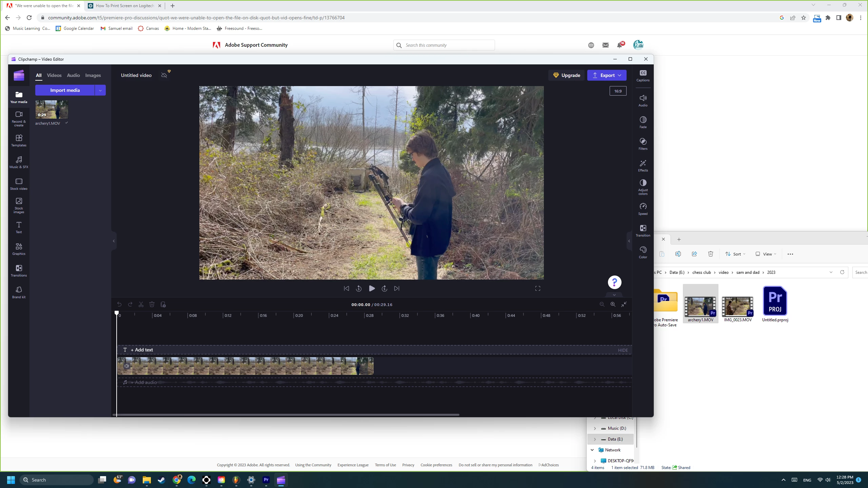Expand the Music (D:) drive tree item

(595, 428)
